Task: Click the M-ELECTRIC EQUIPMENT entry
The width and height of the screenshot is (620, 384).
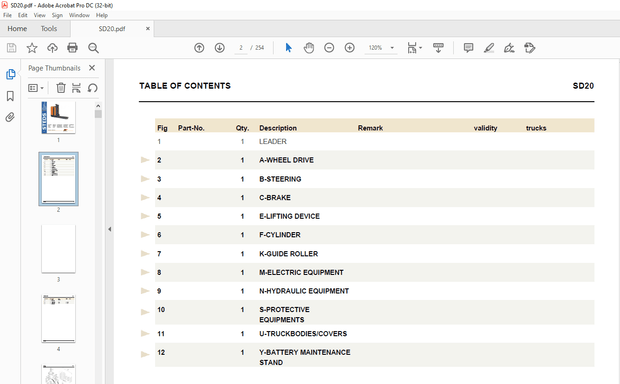Action: click(301, 272)
